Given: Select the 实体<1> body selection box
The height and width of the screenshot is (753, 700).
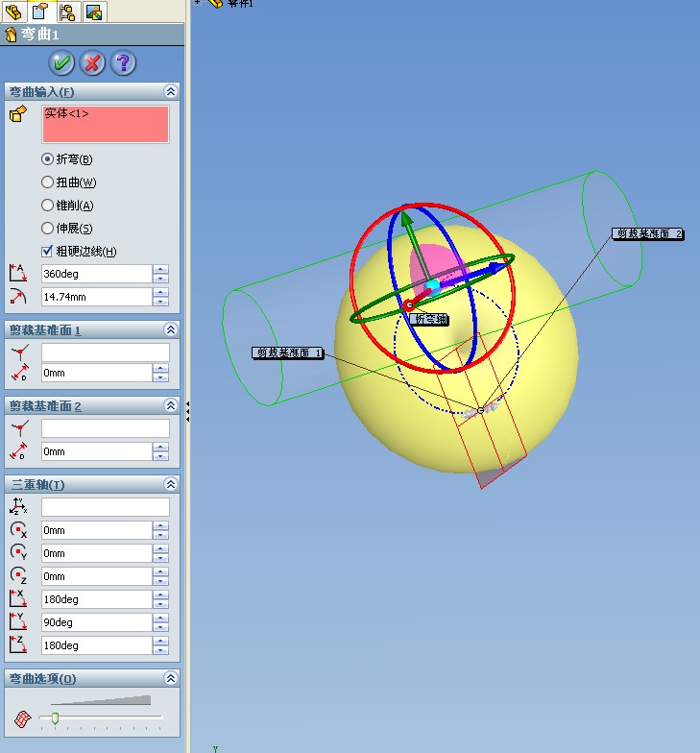Looking at the screenshot, I should point(106,125).
